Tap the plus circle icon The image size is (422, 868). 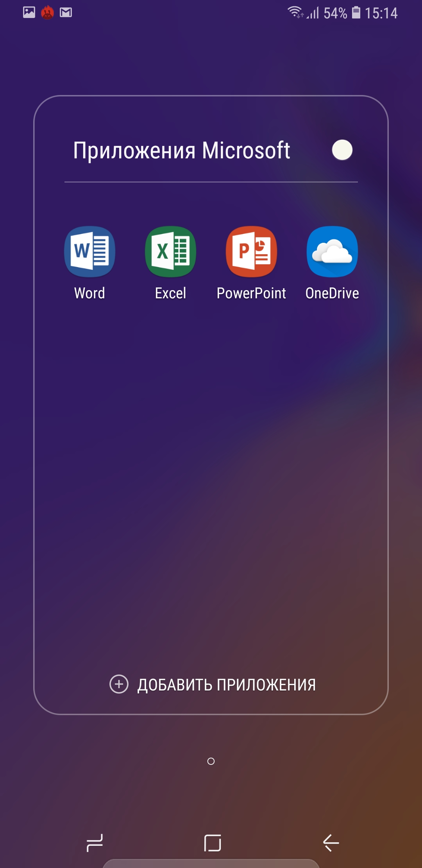pos(119,684)
